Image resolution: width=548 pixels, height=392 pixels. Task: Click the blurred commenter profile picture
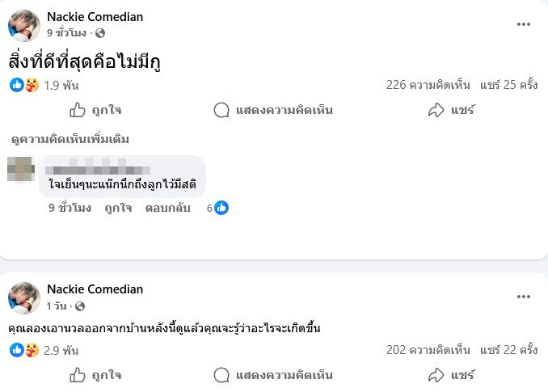(x=20, y=168)
